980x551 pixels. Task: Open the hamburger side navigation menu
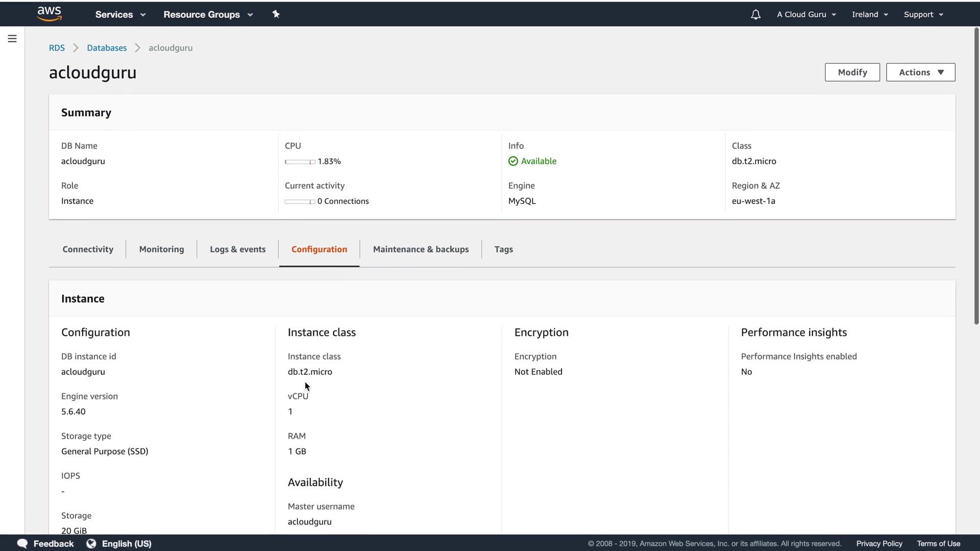point(12,39)
